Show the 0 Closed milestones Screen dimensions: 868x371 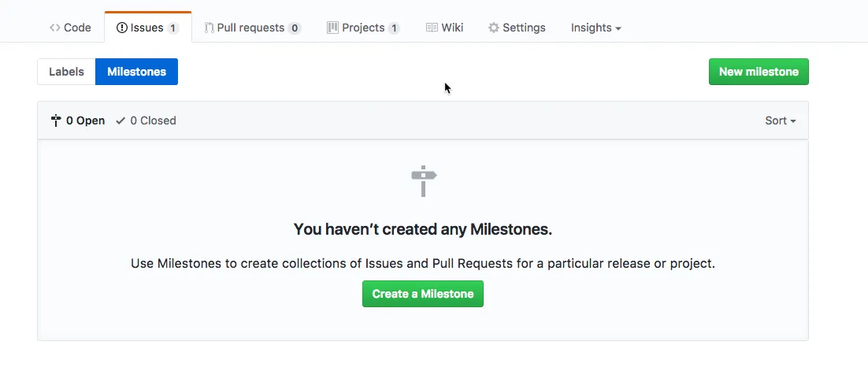tap(152, 121)
